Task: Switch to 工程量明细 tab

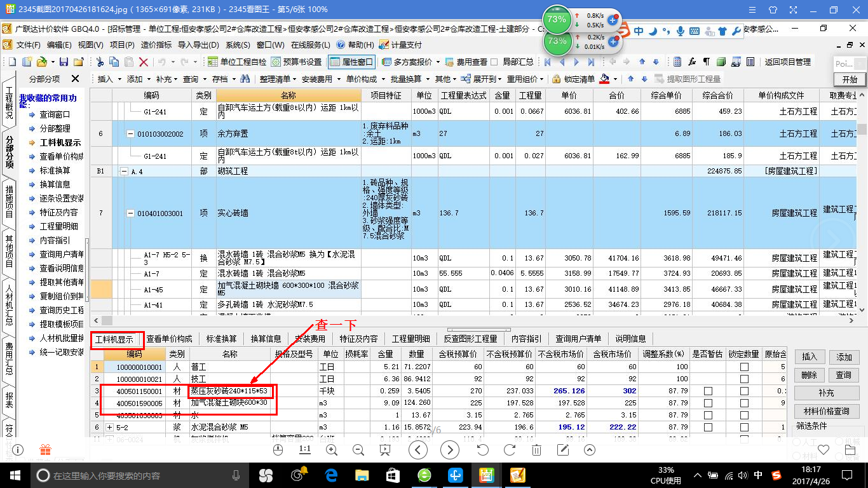Action: pyautogui.click(x=410, y=339)
